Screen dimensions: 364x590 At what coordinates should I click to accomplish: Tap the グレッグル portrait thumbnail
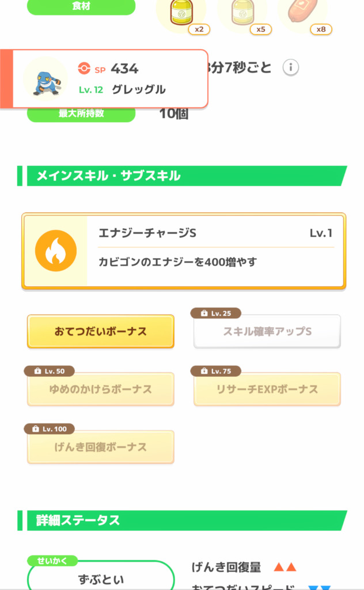(45, 80)
